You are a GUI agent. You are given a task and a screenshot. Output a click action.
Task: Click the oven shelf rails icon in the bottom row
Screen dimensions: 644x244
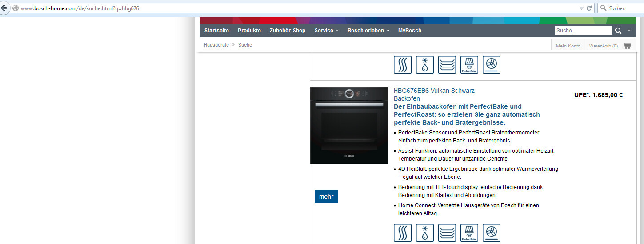447,233
